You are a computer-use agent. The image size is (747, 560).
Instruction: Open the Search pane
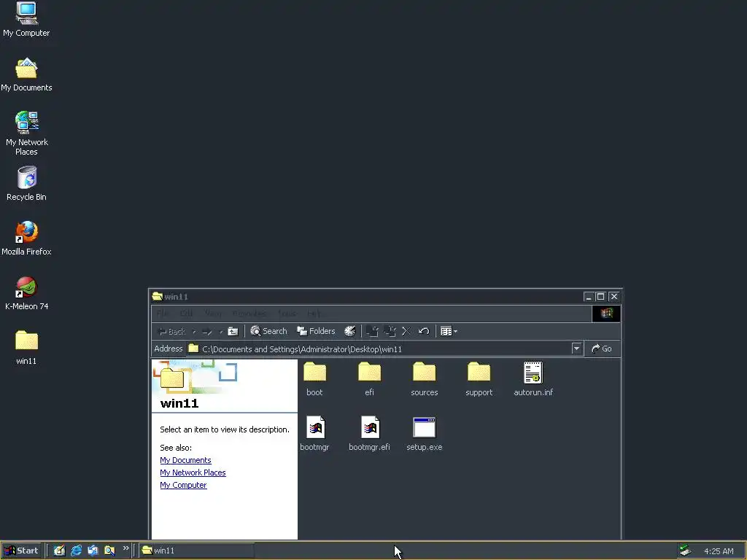(268, 332)
